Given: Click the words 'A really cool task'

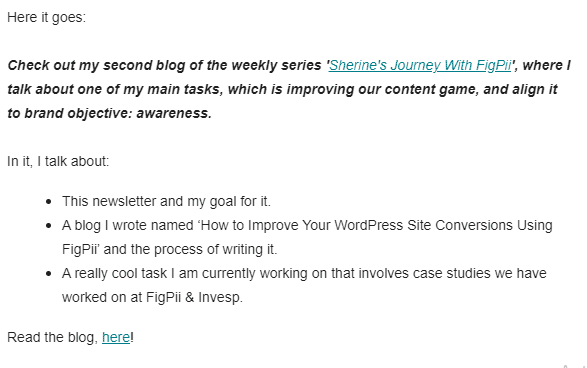Looking at the screenshot, I should pos(115,273).
